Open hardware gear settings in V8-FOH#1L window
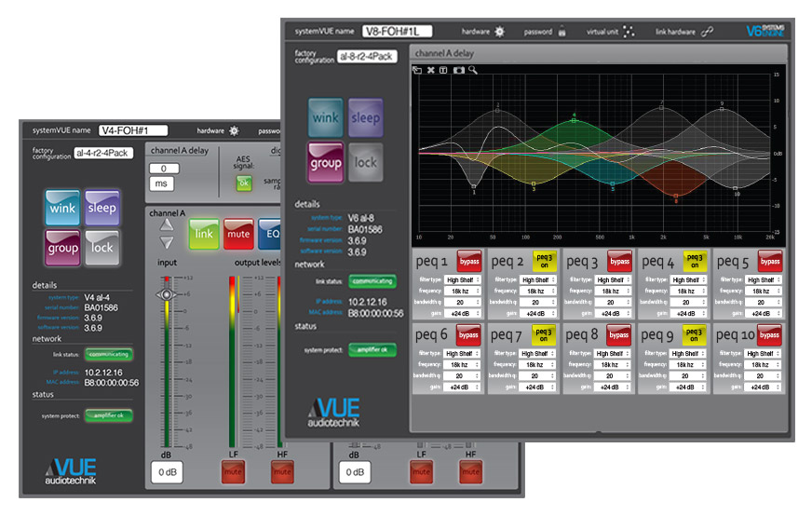This screenshot has height=516, width=812. coord(499,32)
